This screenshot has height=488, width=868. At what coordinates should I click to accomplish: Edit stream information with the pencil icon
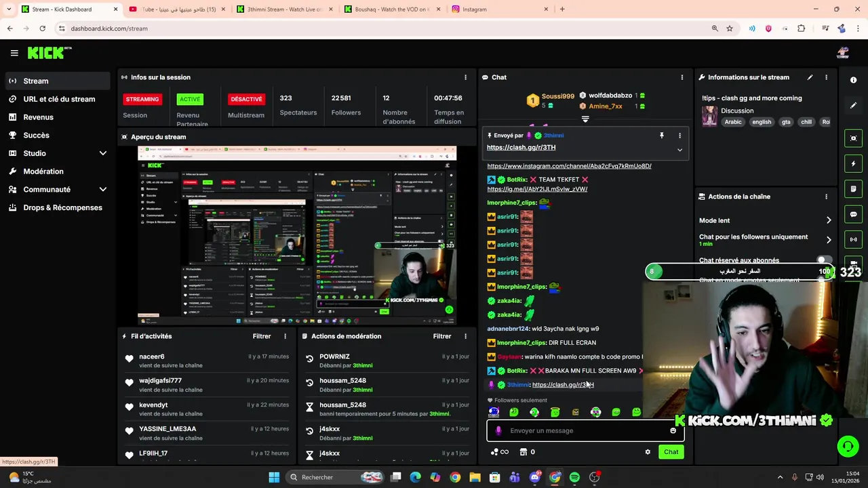810,77
